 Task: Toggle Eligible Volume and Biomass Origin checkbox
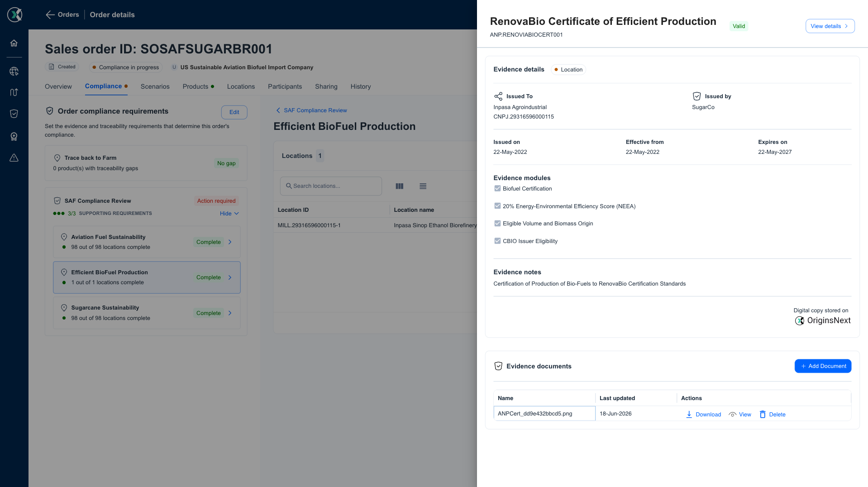pyautogui.click(x=497, y=224)
